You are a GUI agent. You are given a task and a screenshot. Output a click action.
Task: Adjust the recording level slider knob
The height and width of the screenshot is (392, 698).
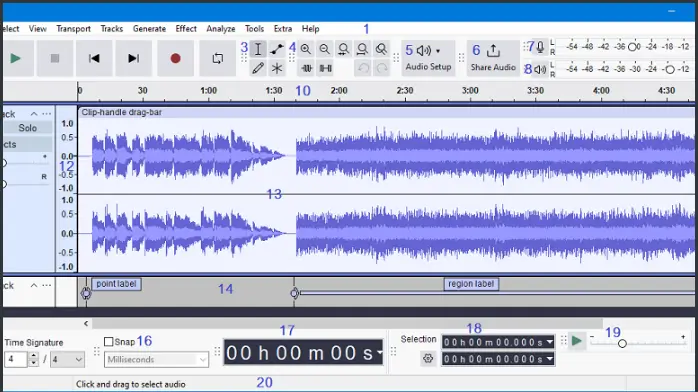pos(632,47)
